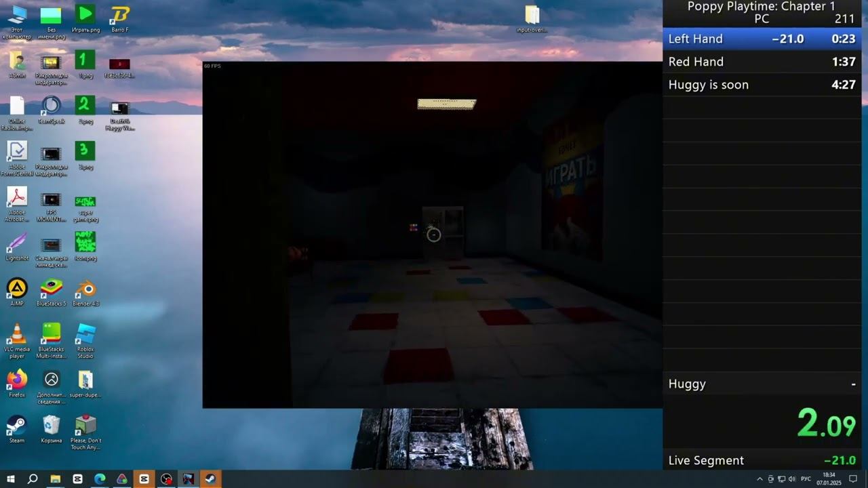Open the notification center
The image size is (868, 488).
(x=853, y=479)
